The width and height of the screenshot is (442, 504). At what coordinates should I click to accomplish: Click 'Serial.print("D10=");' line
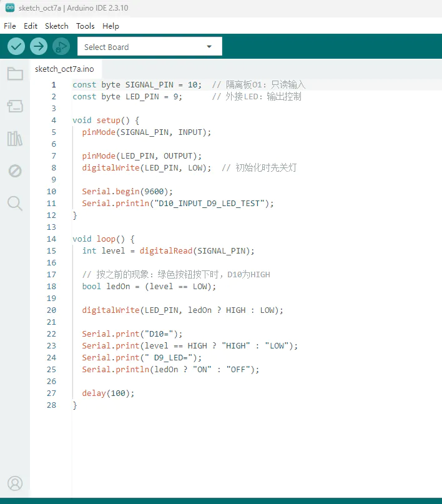click(x=132, y=334)
